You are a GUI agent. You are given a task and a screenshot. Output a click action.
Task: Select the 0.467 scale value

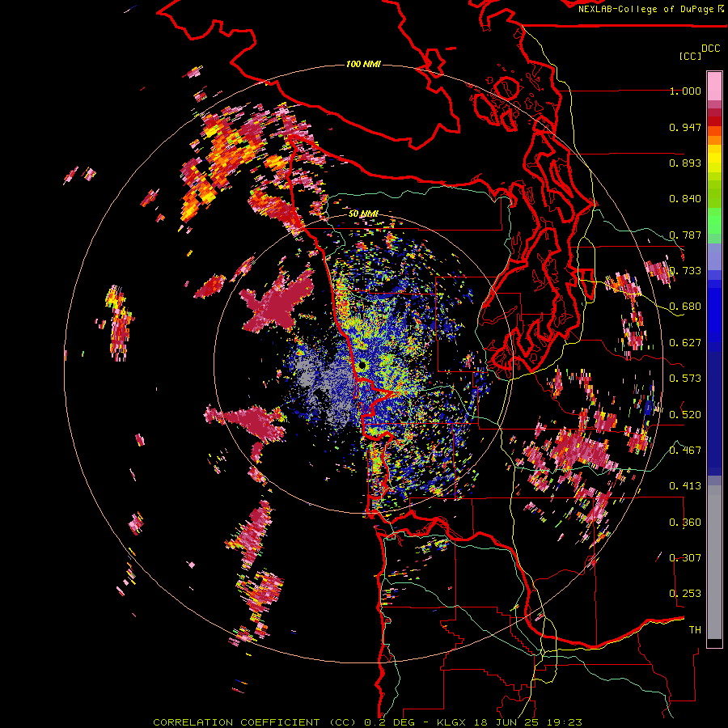click(x=685, y=451)
